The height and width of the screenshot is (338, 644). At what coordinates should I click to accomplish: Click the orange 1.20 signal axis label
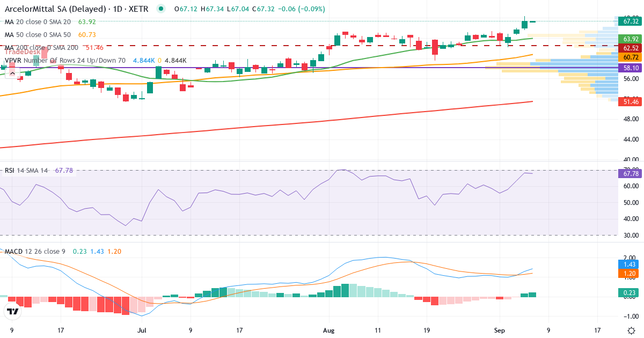(x=627, y=274)
